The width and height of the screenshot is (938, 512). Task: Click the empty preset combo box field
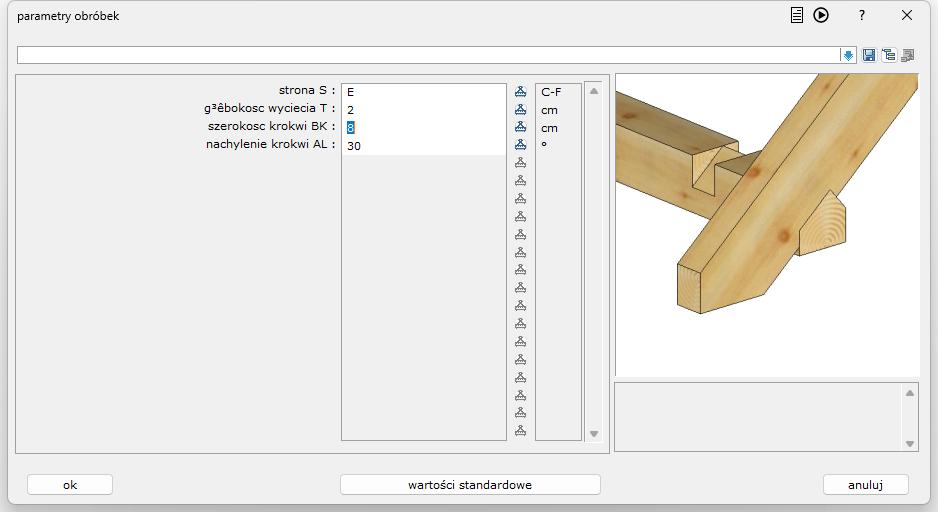coord(428,55)
